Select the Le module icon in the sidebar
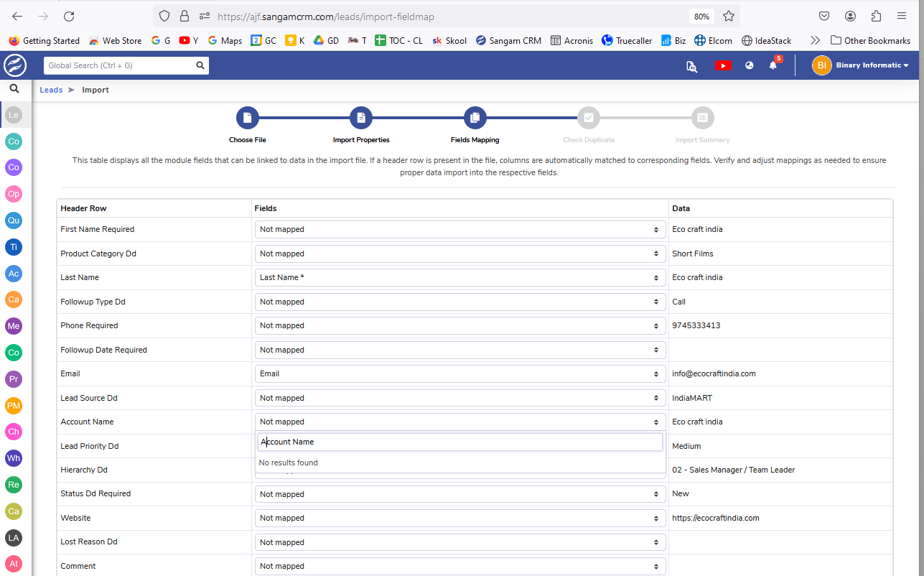This screenshot has width=924, height=576. (x=13, y=114)
